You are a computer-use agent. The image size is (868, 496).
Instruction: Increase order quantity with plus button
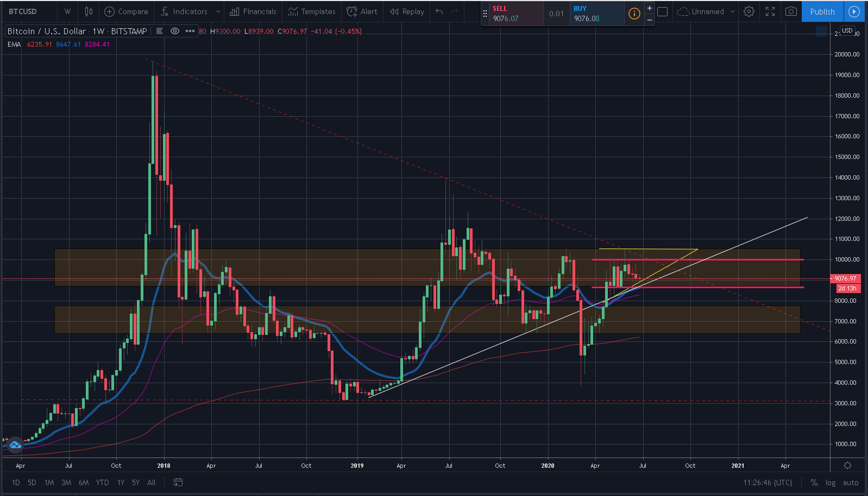tap(649, 8)
